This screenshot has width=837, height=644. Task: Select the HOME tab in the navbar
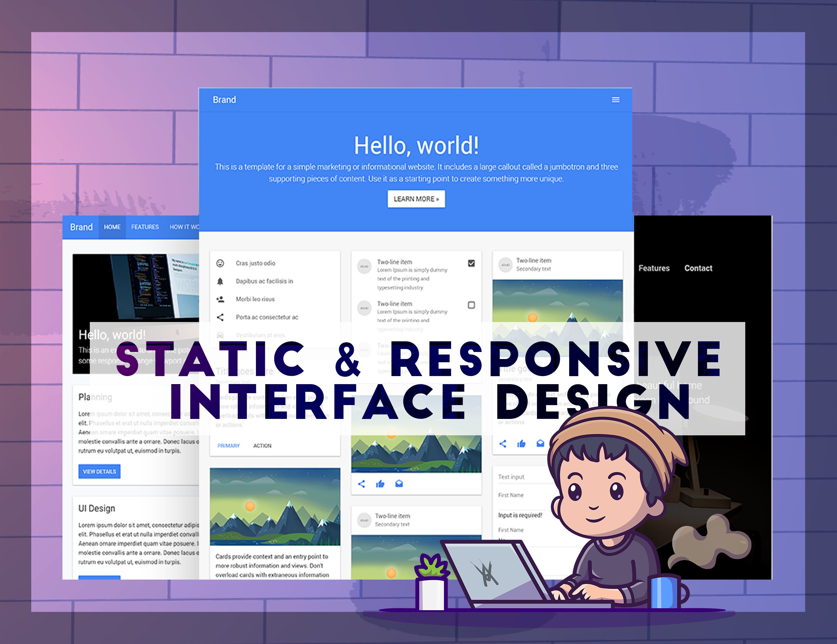[x=112, y=227]
